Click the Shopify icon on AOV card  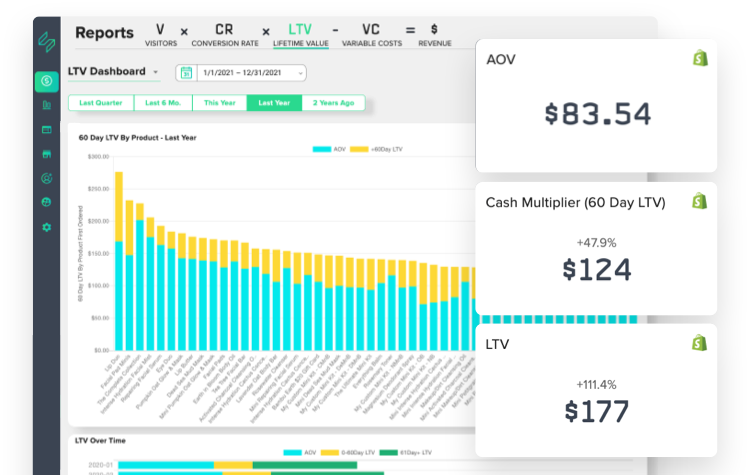click(x=700, y=59)
